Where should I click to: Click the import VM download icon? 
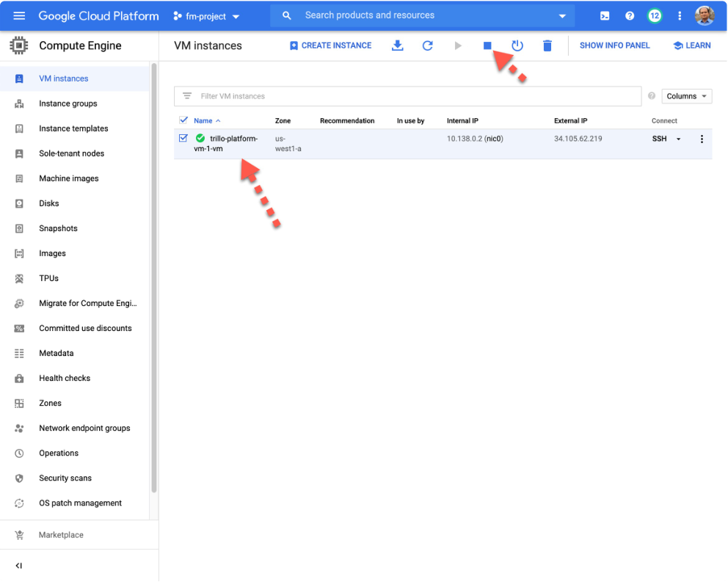point(398,46)
